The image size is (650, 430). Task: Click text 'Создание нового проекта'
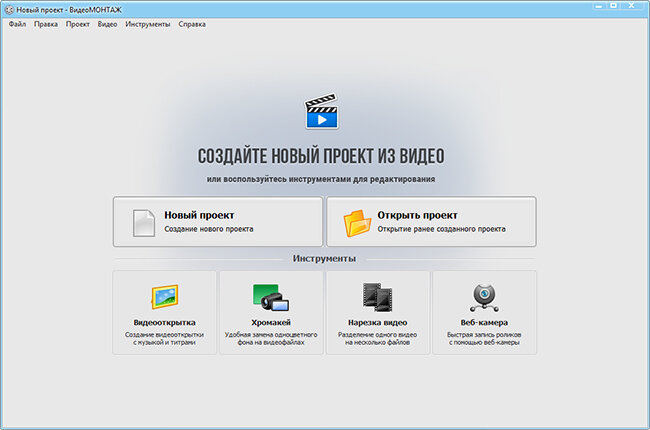pyautogui.click(x=209, y=229)
